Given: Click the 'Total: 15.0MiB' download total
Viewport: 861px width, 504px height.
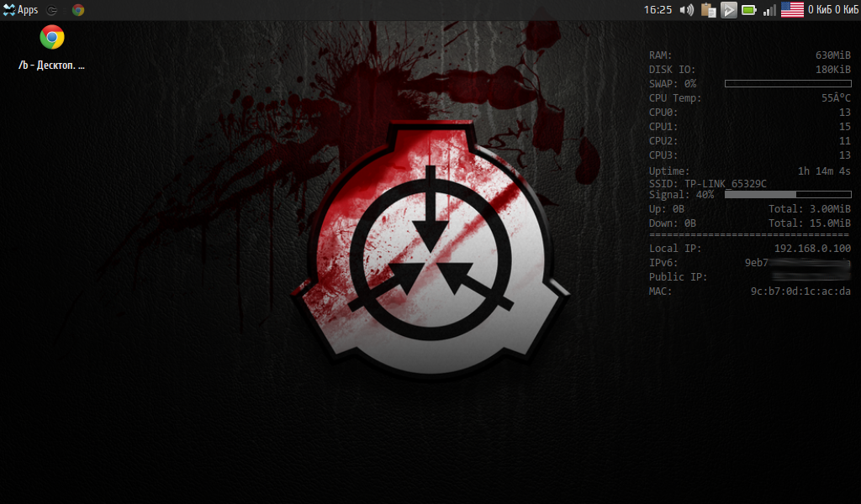Looking at the screenshot, I should click(x=810, y=223).
